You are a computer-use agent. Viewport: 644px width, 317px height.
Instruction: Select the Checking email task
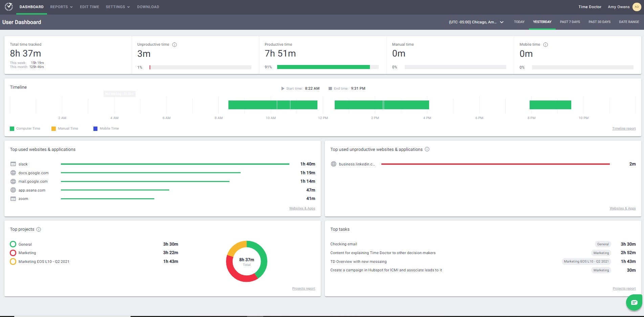(x=343, y=244)
